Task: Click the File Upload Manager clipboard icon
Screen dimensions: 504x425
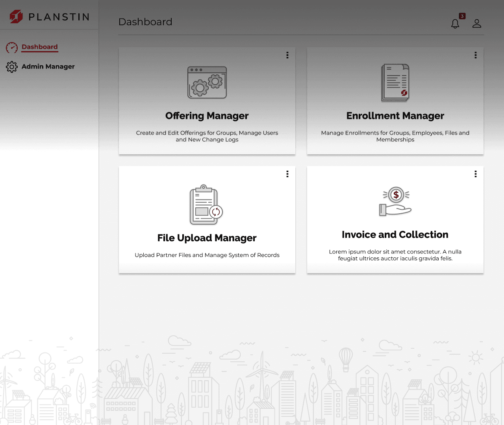Action: [x=206, y=205]
